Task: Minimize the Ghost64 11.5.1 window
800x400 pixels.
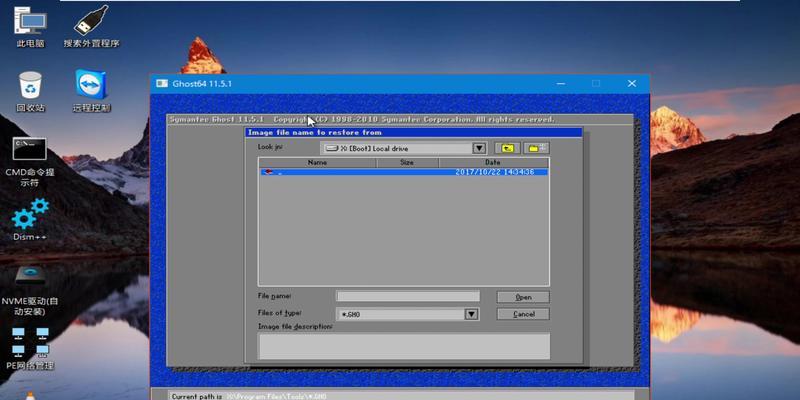Action: click(x=561, y=83)
